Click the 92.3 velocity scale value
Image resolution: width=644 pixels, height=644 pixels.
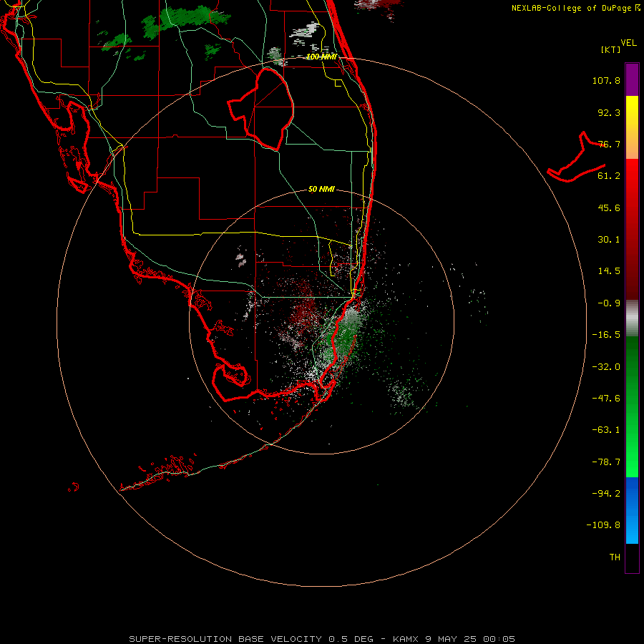point(609,112)
